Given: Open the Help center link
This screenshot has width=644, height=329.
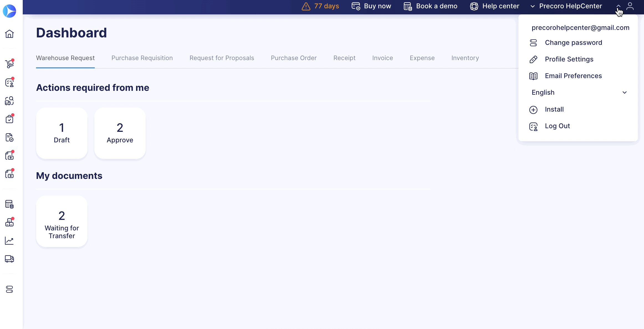Looking at the screenshot, I should tap(501, 6).
